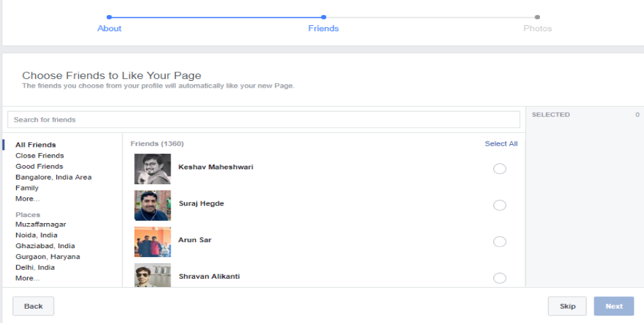Filter friends by Ghaziabad, India
This screenshot has height=323, width=644.
click(x=46, y=245)
